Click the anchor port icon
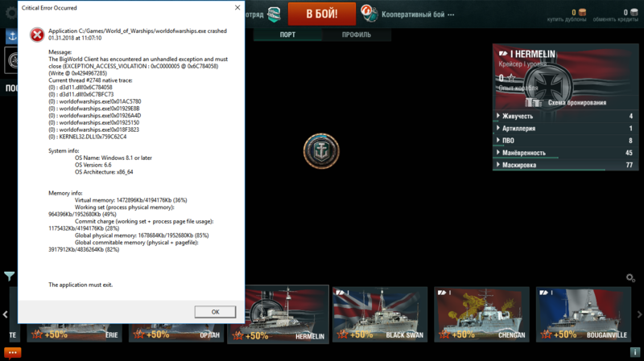 [x=12, y=36]
